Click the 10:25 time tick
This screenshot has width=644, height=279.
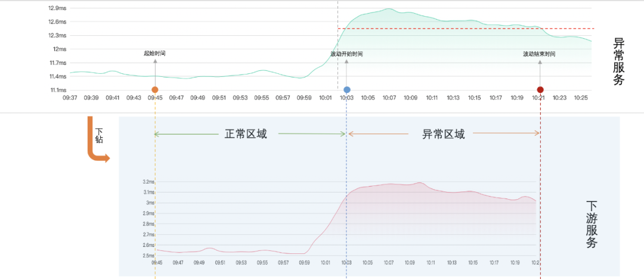pos(581,98)
